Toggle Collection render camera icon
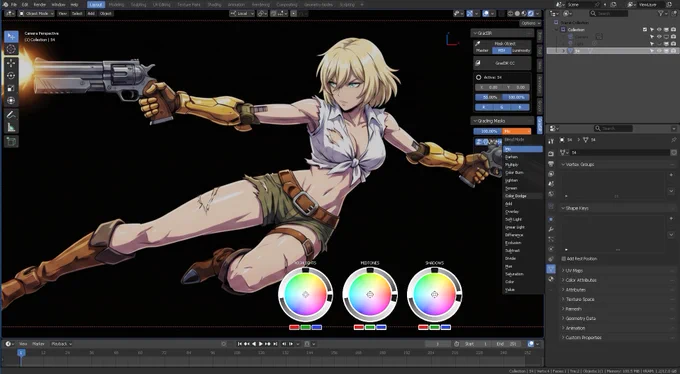This screenshot has width=680, height=374. tap(673, 30)
